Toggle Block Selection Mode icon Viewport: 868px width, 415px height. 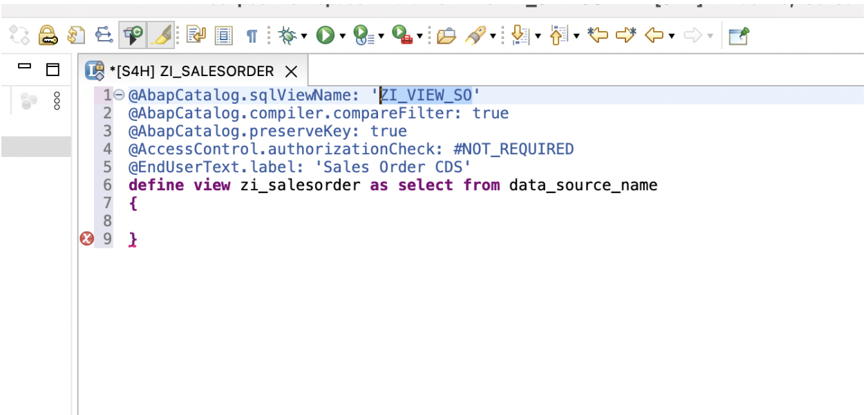pos(224,35)
